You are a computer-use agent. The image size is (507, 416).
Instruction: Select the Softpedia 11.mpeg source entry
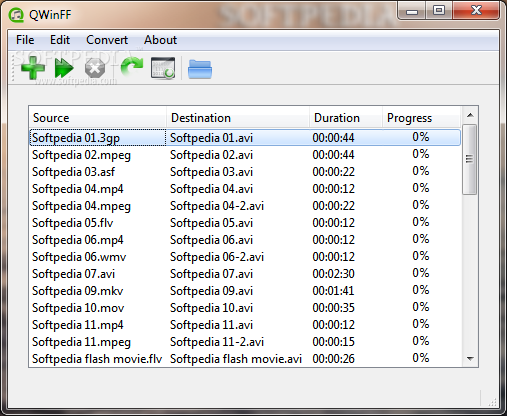click(x=81, y=342)
